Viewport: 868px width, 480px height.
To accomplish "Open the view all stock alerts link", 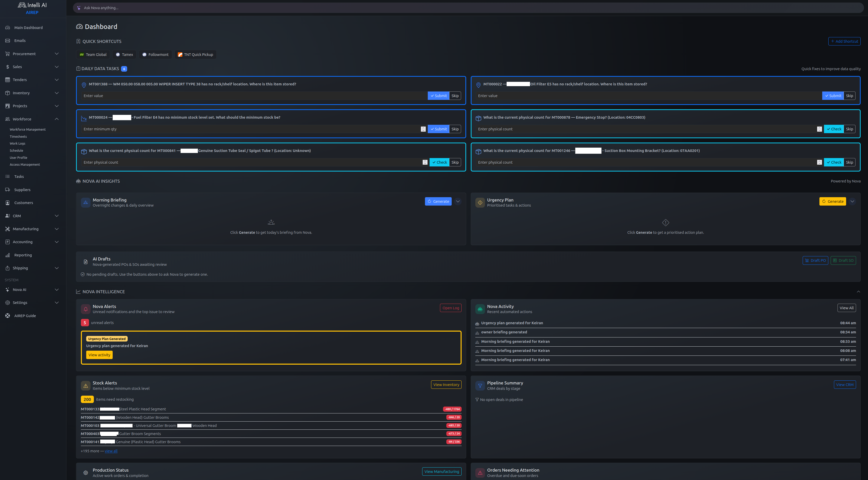I will point(111,451).
